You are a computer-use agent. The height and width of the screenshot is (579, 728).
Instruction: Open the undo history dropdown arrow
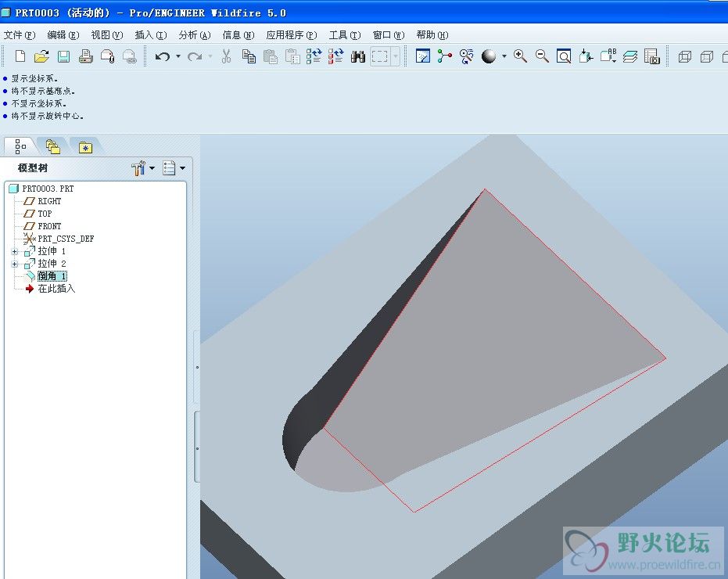tap(178, 56)
